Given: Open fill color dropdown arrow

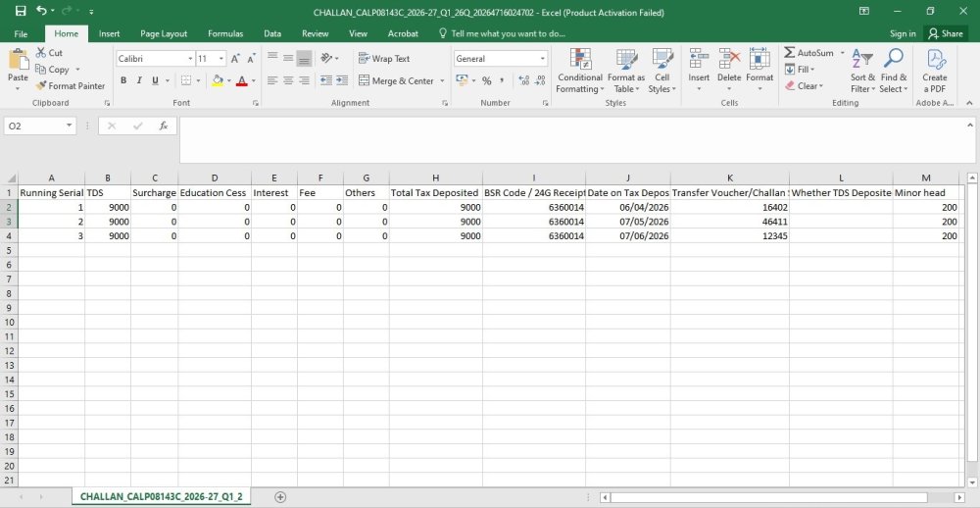Looking at the screenshot, I should pos(228,80).
